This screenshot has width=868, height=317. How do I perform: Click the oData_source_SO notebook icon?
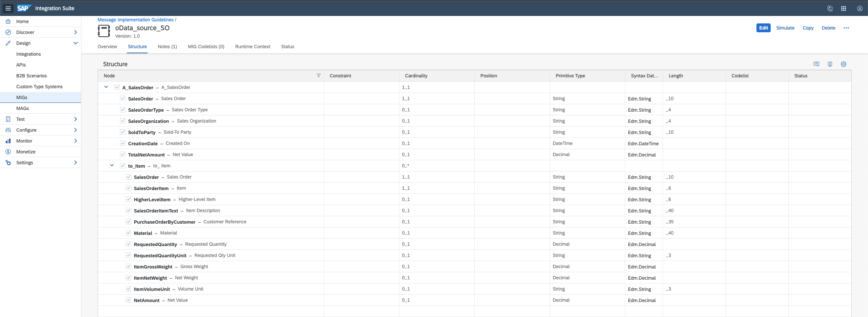(104, 31)
